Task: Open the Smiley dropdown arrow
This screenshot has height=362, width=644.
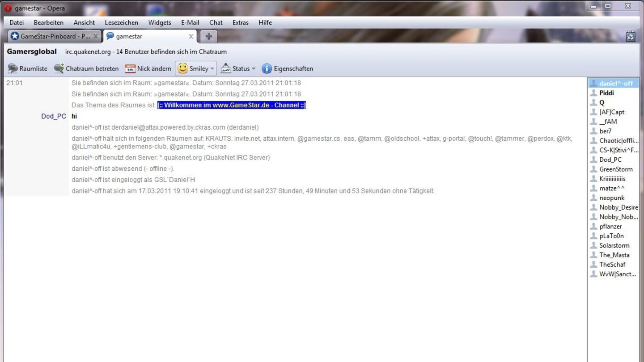Action: 212,68
